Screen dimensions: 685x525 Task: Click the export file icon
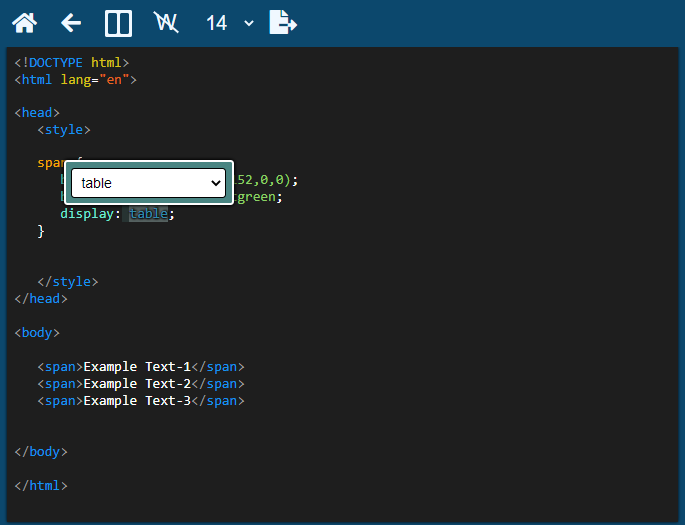point(283,22)
